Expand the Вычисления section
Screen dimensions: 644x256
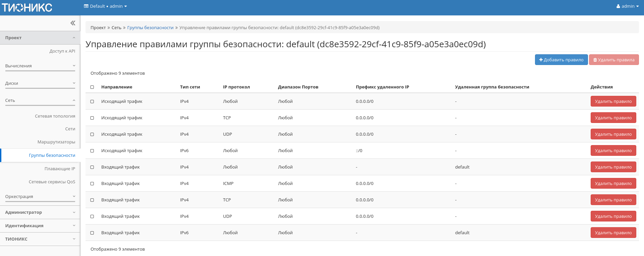40,66
